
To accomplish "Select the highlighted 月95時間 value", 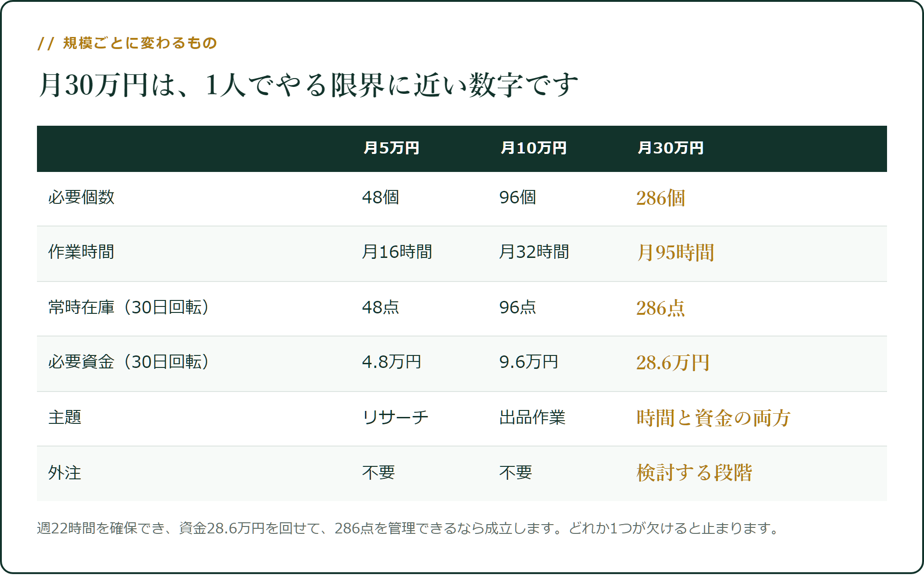I will pos(675,253).
